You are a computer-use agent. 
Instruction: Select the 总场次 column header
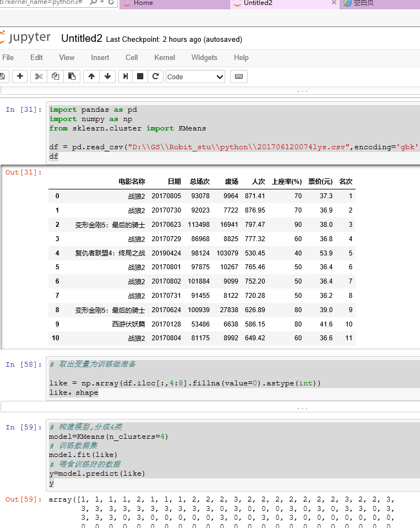pos(200,182)
